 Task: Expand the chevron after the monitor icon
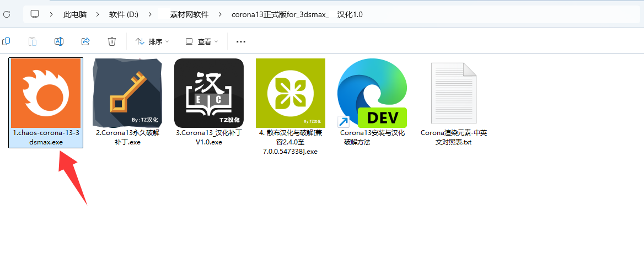click(x=51, y=14)
